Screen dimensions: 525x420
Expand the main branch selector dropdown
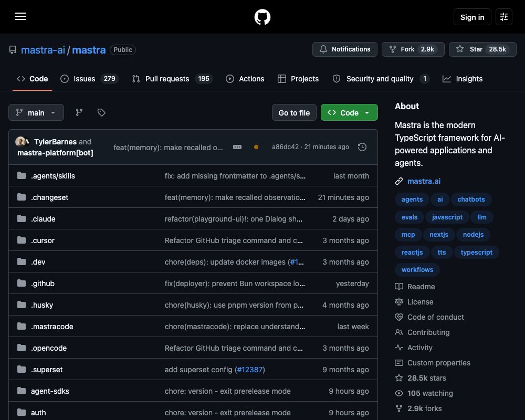36,112
